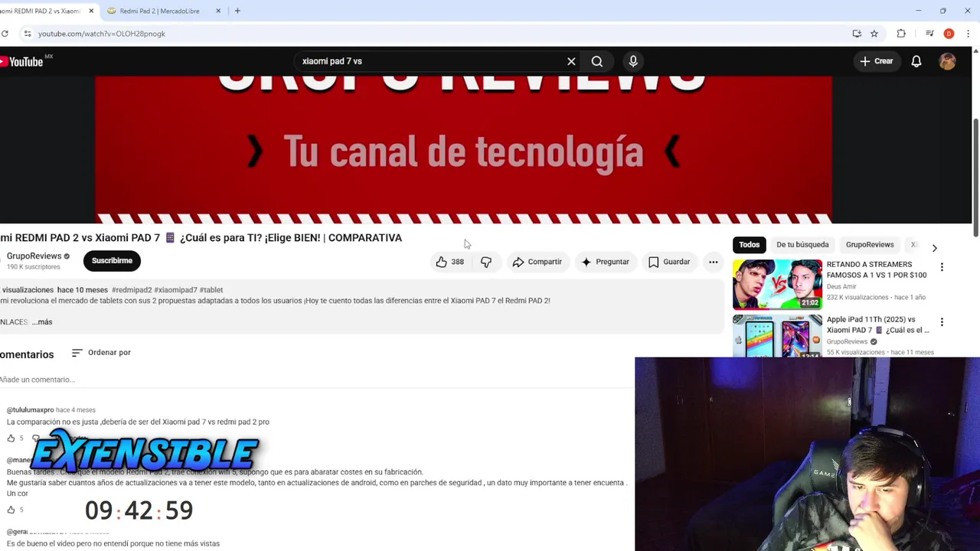The image size is (980, 551).
Task: Subscribe with the Suscribirme button
Action: coord(112,261)
